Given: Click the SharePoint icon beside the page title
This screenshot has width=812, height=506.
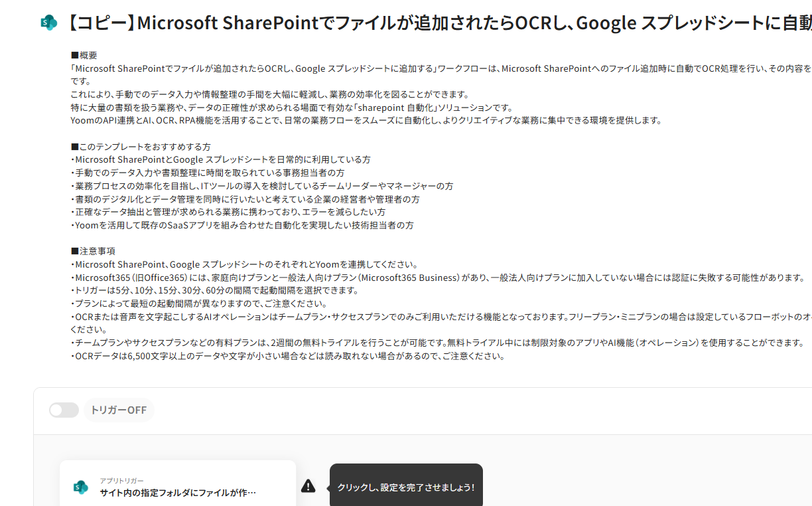Looking at the screenshot, I should tap(48, 23).
